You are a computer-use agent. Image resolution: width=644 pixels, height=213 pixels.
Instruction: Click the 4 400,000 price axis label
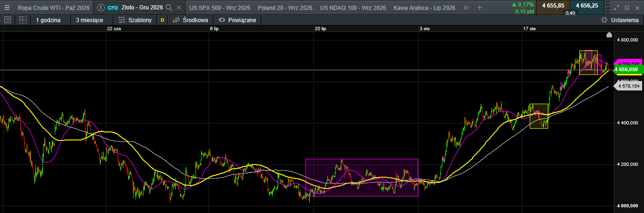coord(628,123)
